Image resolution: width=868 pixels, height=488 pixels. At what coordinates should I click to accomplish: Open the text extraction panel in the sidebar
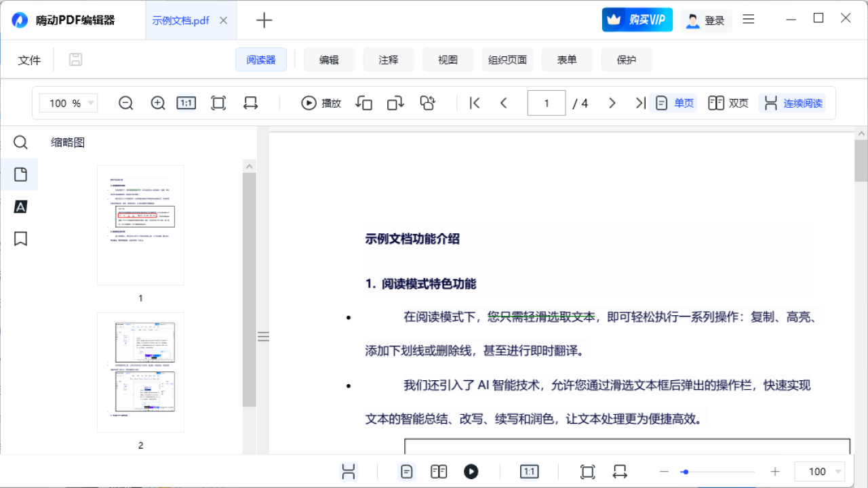pos(20,207)
